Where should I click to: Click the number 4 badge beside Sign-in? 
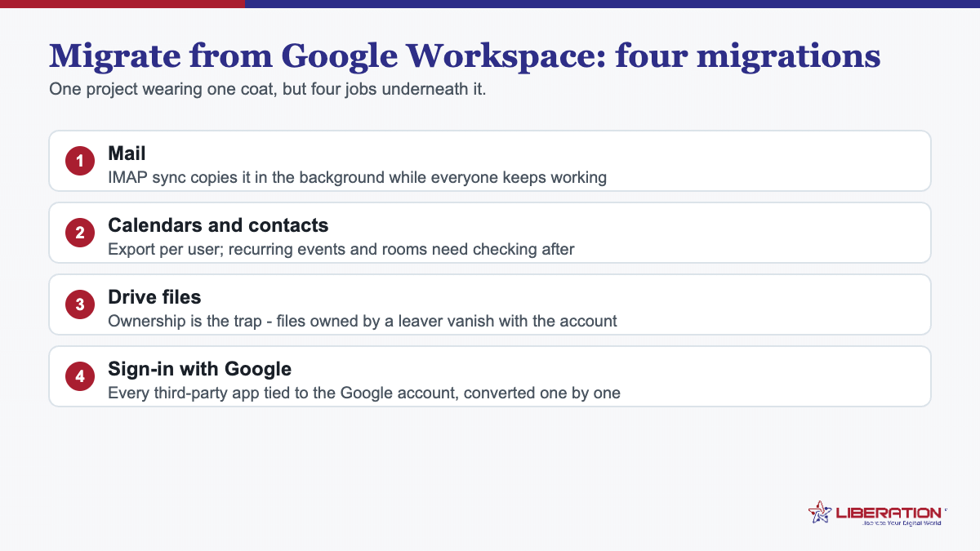pyautogui.click(x=80, y=376)
